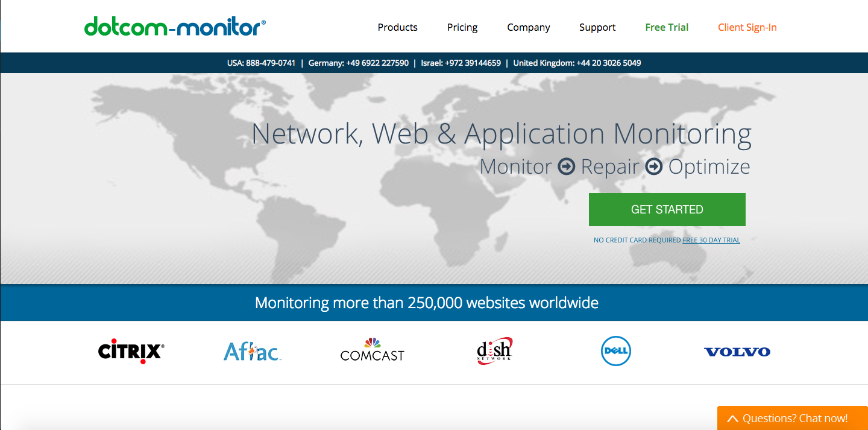Click the dotcom-monitor logo
This screenshot has width=868, height=430.
[175, 27]
